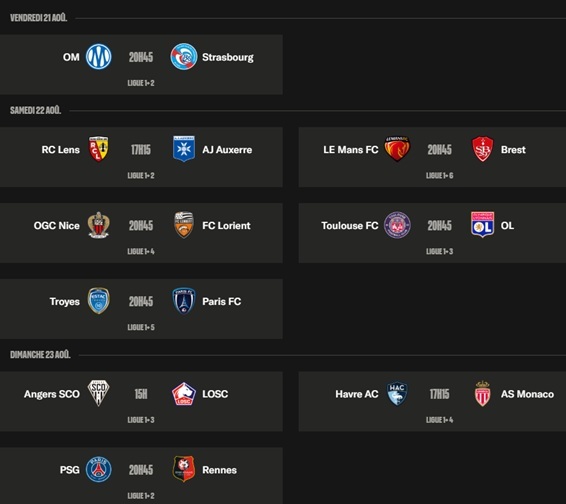Open the Le Mans FC logo
This screenshot has height=504, width=566.
coord(397,149)
